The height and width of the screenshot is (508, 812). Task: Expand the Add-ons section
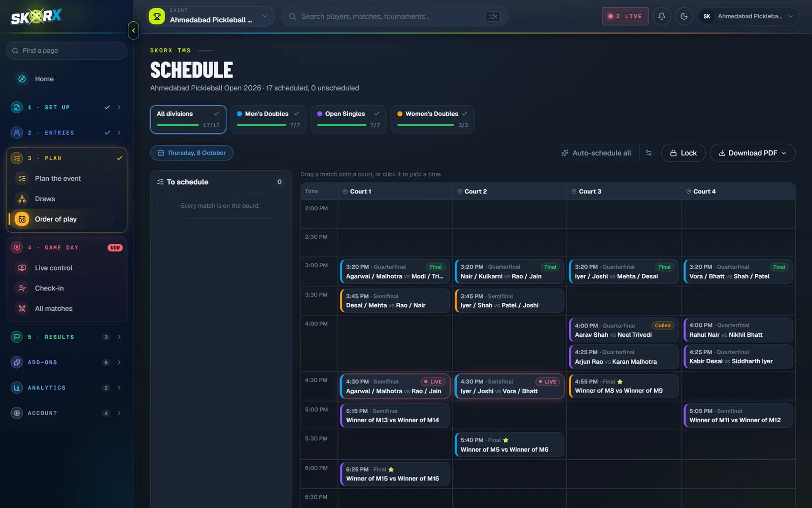click(119, 362)
